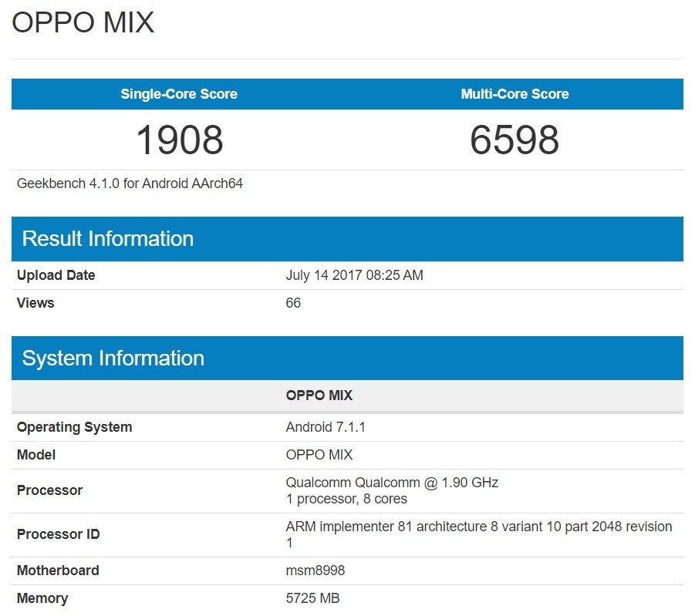
Task: Select the Multi-Core Score header
Action: [x=515, y=94]
